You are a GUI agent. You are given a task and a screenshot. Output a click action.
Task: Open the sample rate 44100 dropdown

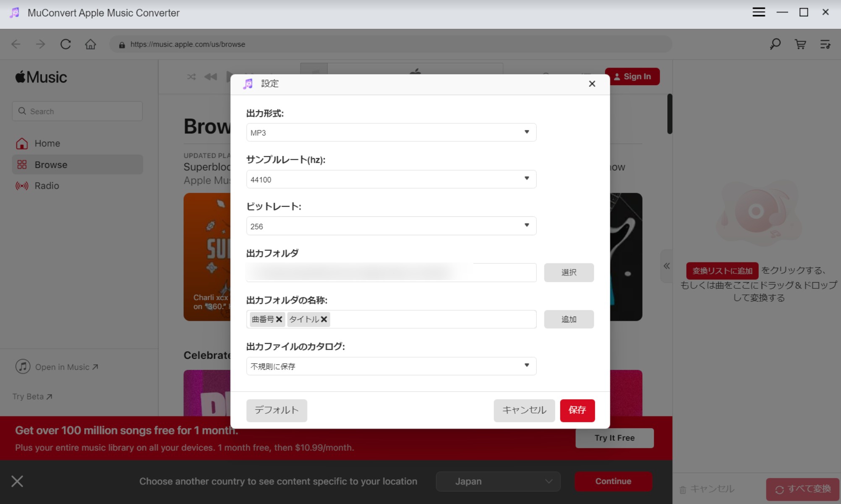click(x=391, y=179)
